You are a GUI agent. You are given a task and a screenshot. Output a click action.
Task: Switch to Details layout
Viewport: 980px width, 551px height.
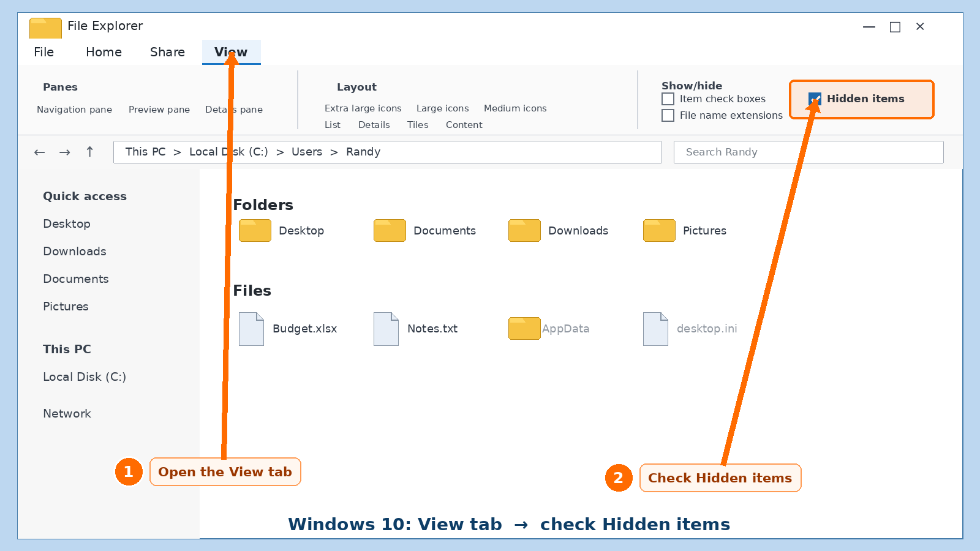374,125
